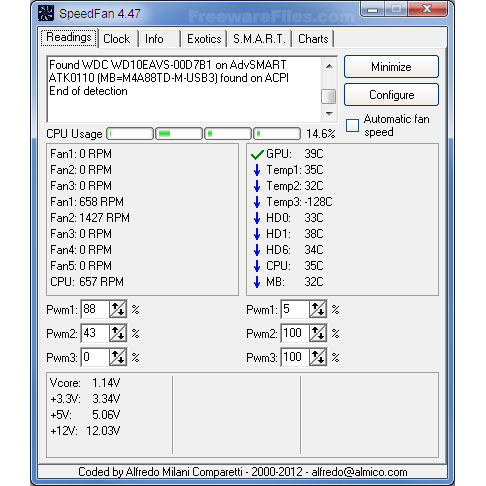This screenshot has width=486, height=486.
Task: Click the '+5V: 5.06V' voltage reading
Action: click(x=85, y=415)
